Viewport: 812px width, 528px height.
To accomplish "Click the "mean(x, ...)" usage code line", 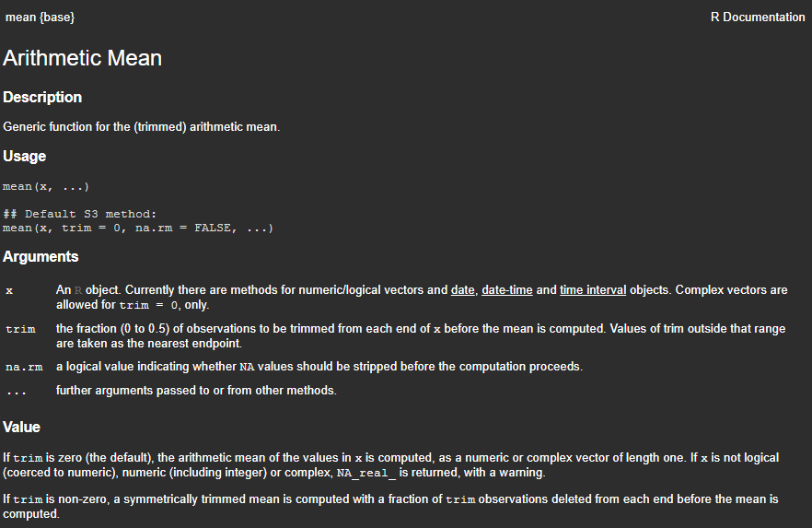I will (46, 187).
